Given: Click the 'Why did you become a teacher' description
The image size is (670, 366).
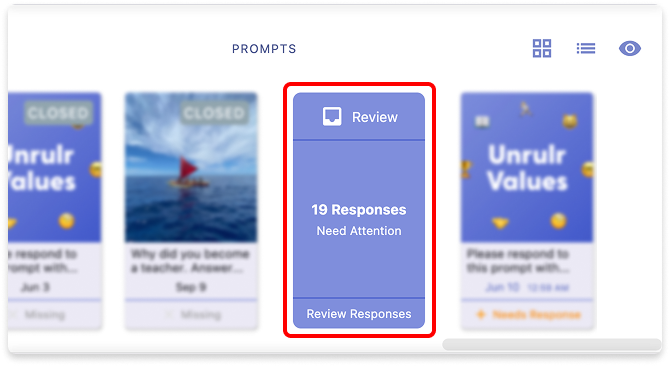Looking at the screenshot, I should pyautogui.click(x=190, y=261).
